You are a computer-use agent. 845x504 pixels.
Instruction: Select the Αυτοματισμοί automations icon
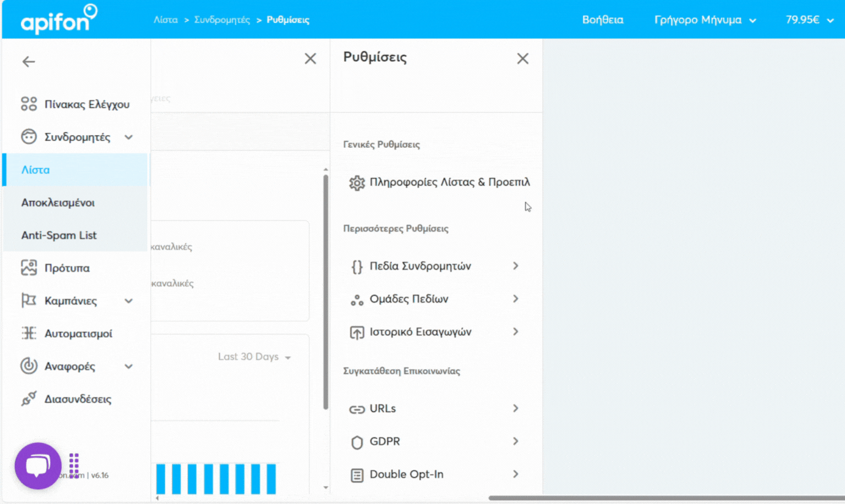point(28,333)
